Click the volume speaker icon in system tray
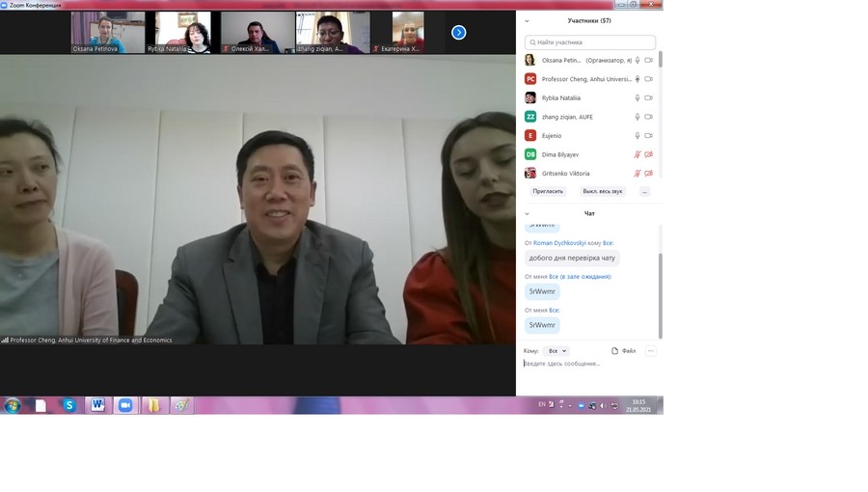Screen dimensions: 868x492 603,406
